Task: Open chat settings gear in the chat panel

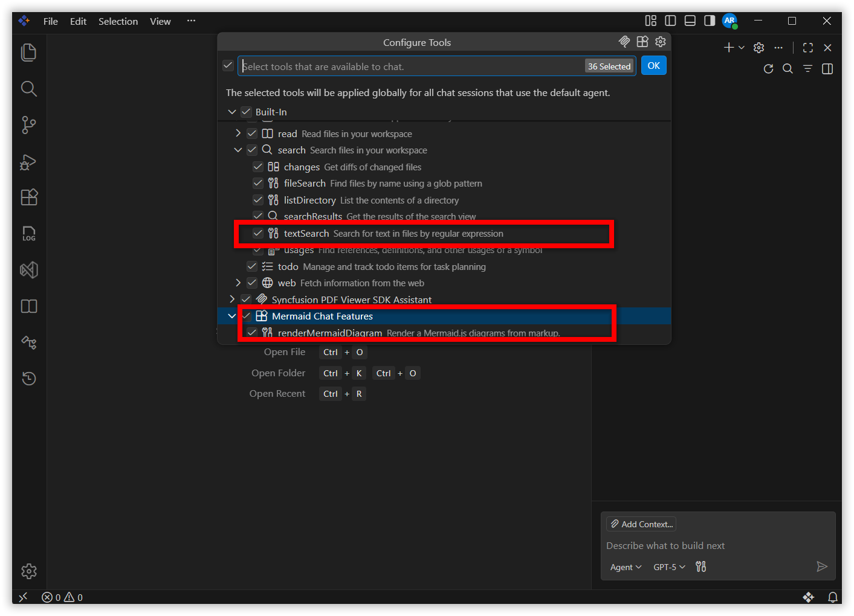Action: (x=759, y=48)
